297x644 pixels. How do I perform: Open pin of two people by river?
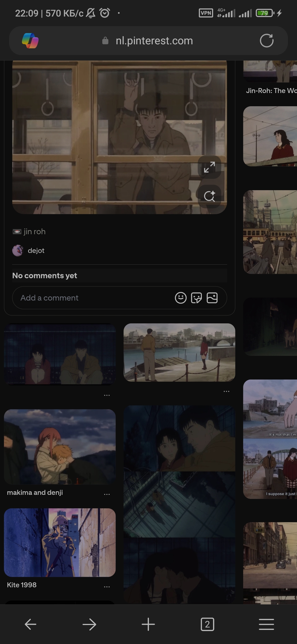click(x=179, y=353)
